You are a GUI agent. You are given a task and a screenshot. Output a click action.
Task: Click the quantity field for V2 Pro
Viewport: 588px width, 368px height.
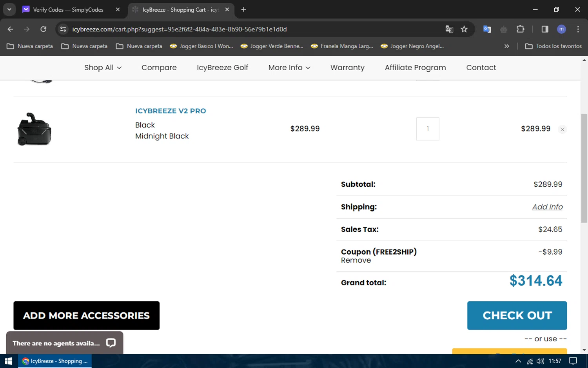click(x=428, y=129)
